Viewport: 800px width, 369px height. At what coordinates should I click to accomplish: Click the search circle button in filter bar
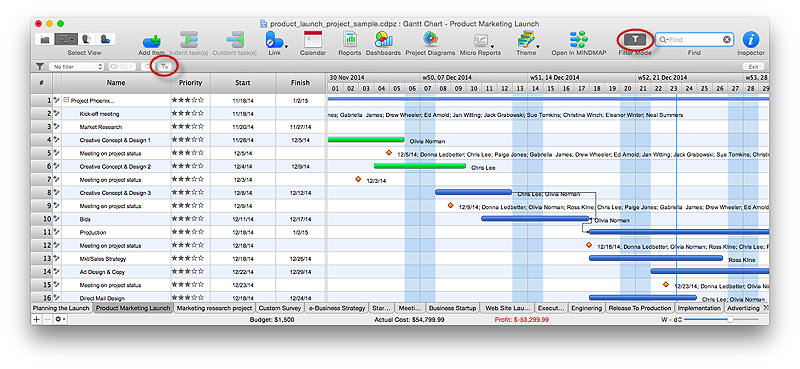[148, 66]
